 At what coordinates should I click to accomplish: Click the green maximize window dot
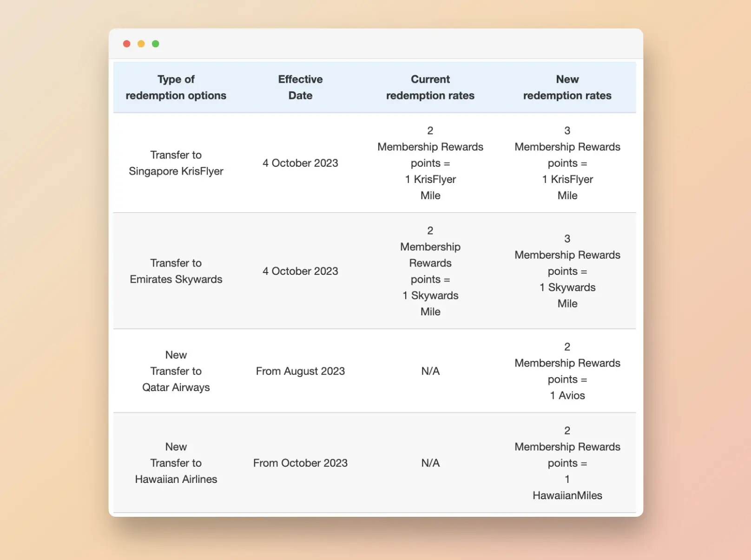(156, 44)
